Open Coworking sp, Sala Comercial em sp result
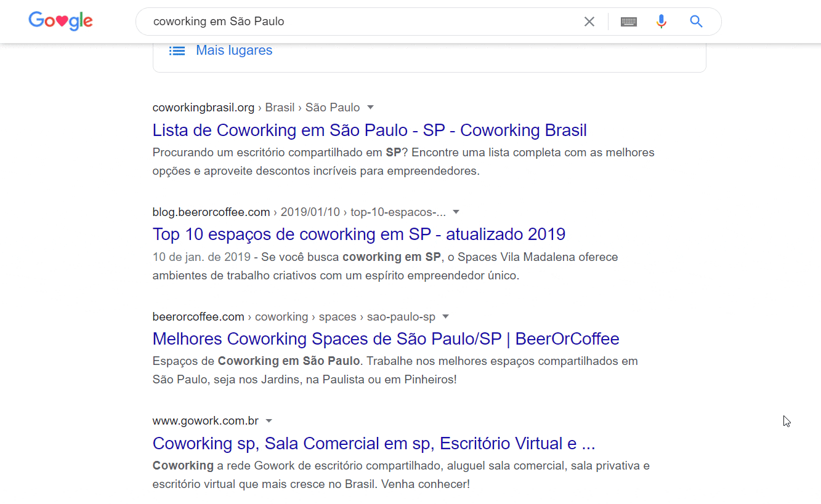 pyautogui.click(x=374, y=444)
